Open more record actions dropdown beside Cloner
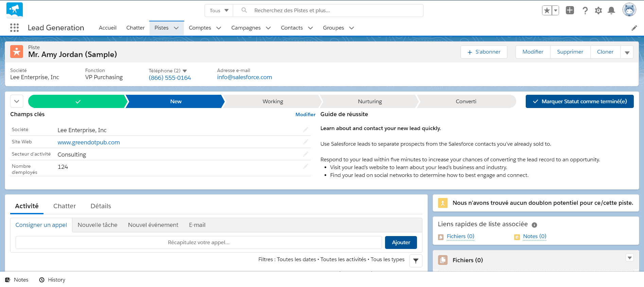Viewport: 644px width, 287px height. point(627,52)
